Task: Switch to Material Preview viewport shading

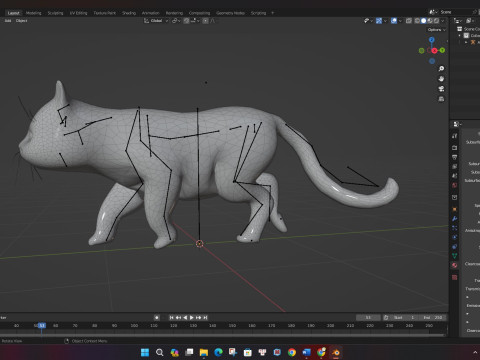Action: (x=430, y=21)
